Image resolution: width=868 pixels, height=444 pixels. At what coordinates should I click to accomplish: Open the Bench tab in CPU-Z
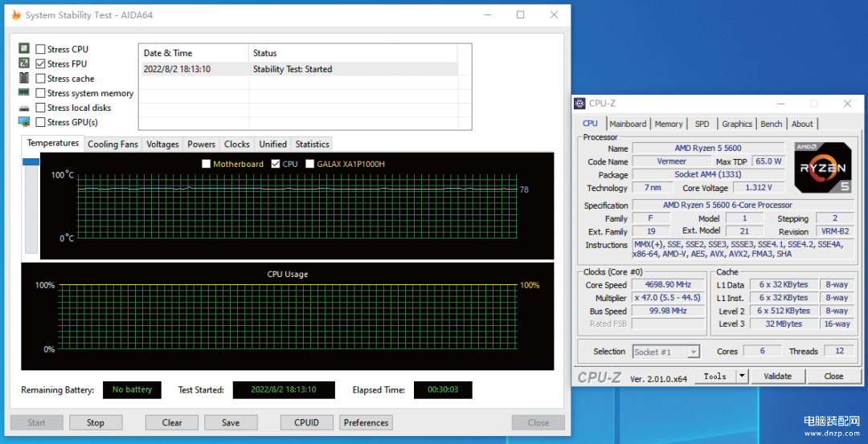click(x=771, y=124)
